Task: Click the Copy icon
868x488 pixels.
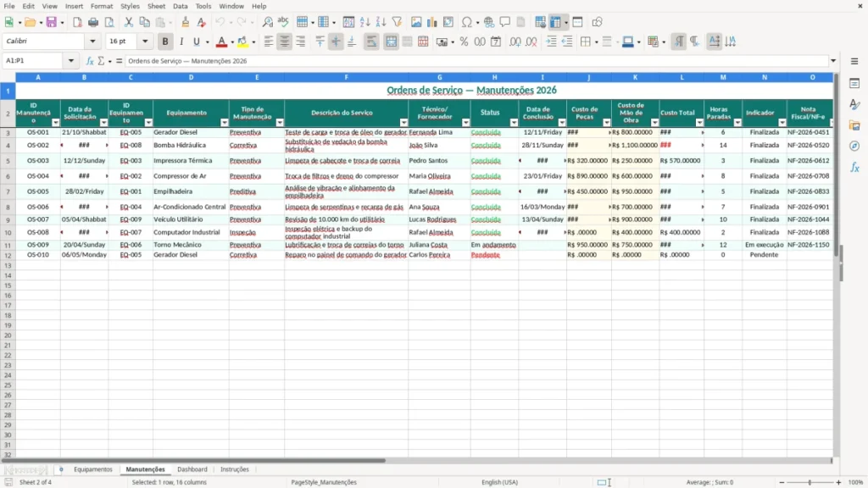Action: (144, 22)
